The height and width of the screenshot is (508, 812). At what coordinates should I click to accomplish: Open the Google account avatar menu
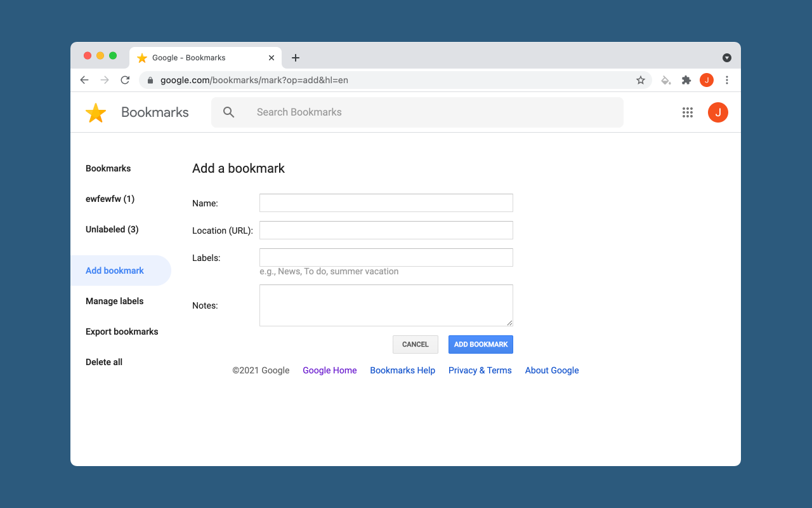coord(718,112)
